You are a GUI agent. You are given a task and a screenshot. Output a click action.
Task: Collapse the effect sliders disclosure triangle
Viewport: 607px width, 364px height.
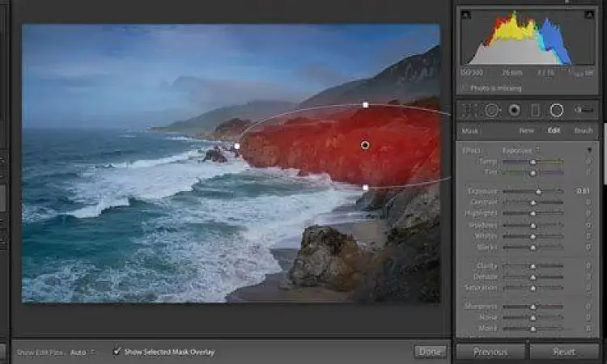pos(589,150)
